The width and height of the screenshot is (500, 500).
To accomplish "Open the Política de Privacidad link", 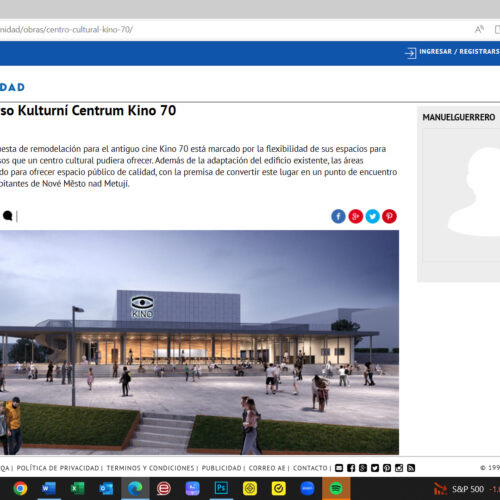I will click(x=58, y=468).
